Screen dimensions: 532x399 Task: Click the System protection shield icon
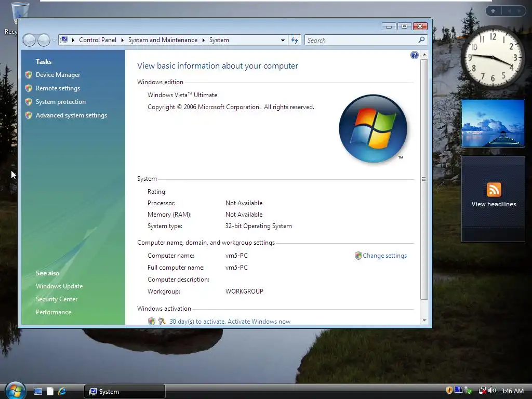29,102
